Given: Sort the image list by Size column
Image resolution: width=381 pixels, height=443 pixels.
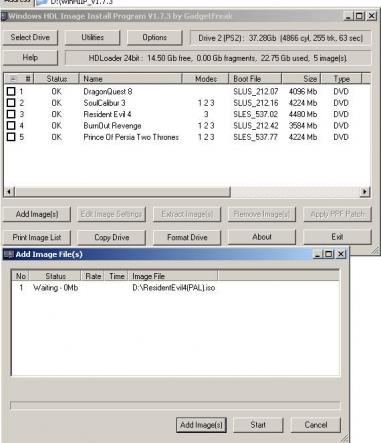Looking at the screenshot, I should click(x=301, y=79).
